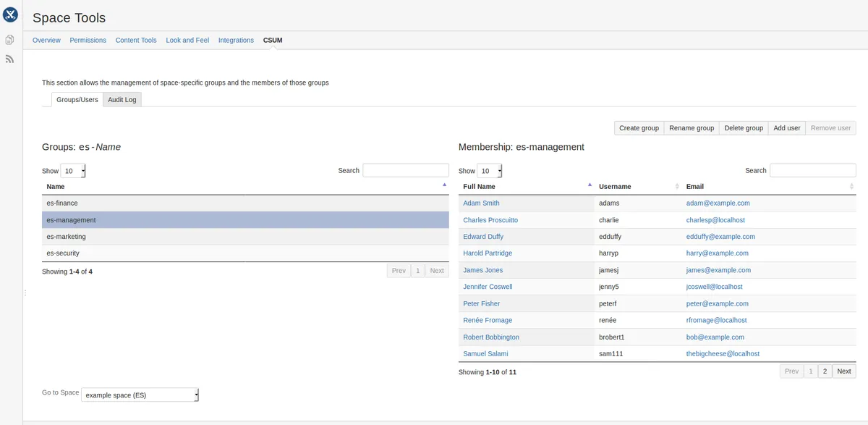Open the Integrations tab
This screenshot has width=868, height=425.
pos(236,40)
